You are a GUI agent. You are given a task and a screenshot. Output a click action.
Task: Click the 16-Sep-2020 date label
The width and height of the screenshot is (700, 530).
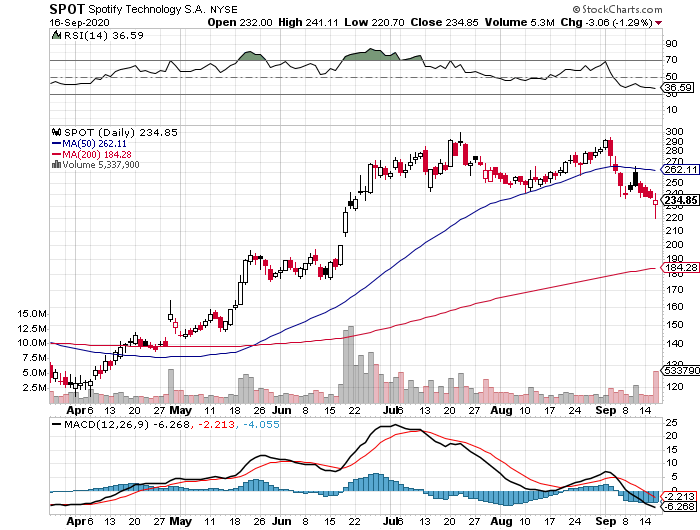tap(79, 22)
